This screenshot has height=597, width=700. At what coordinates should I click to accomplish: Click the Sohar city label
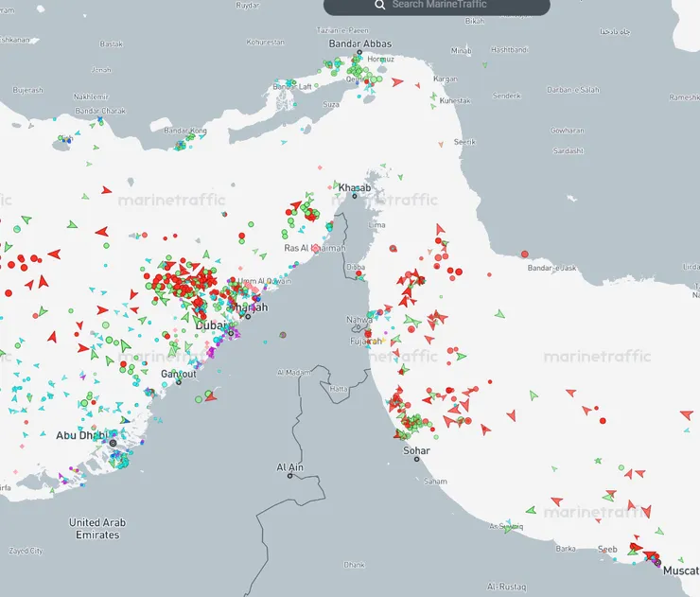[x=416, y=450]
